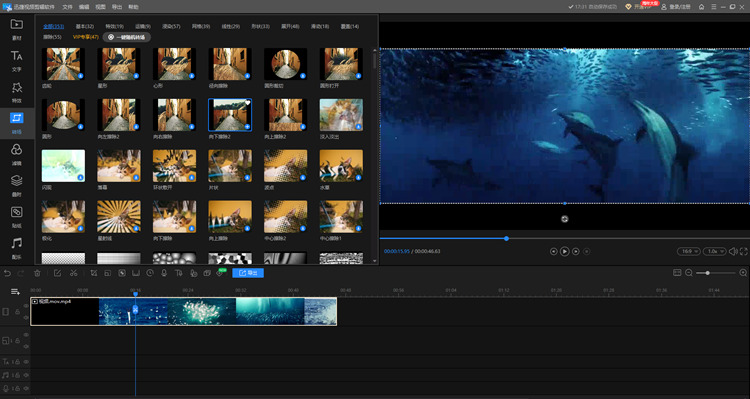This screenshot has height=399, width=750.
Task: Click the fullscreen icon under preview
Action: (x=744, y=251)
